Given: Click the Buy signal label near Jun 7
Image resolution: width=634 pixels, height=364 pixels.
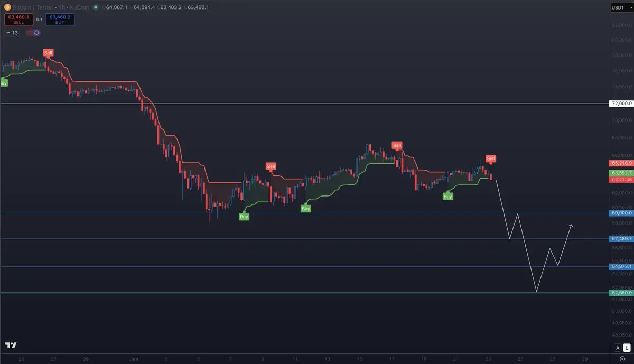Looking at the screenshot, I should [x=244, y=217].
